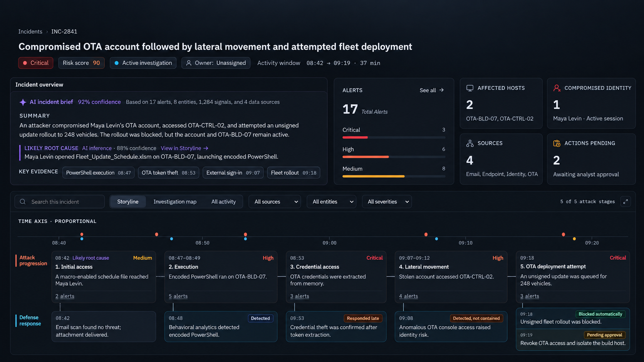Click the blue marker after 09:07
The image size is (644, 362).
(436, 239)
